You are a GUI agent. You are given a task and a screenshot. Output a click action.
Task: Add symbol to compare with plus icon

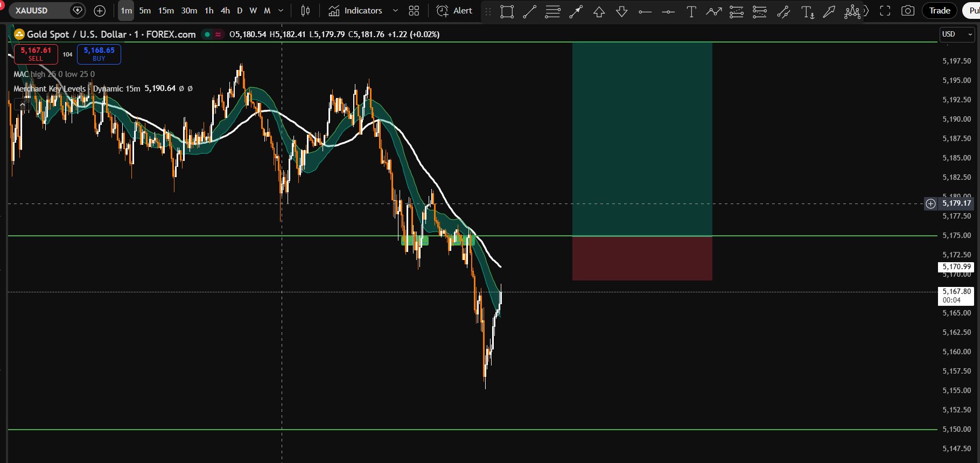[x=100, y=11]
